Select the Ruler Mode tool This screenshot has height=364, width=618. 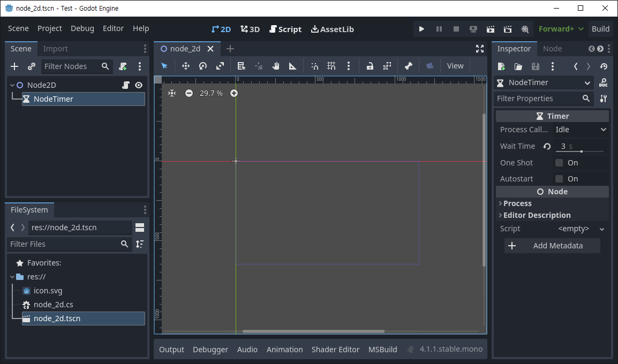[x=293, y=66]
